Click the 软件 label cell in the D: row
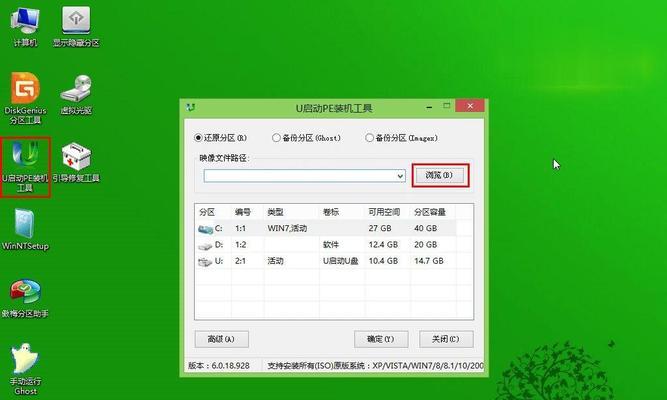The image size is (667, 400). pos(331,245)
